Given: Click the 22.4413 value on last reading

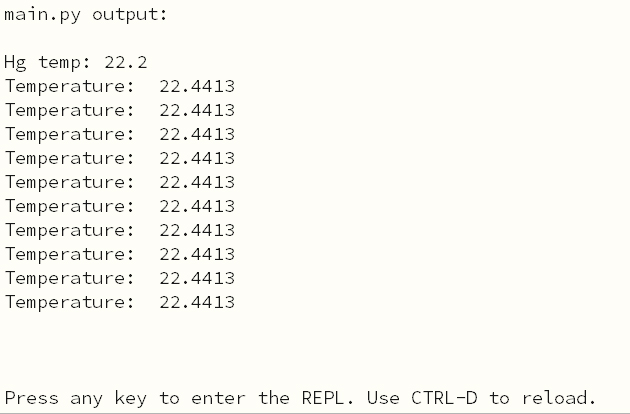Looking at the screenshot, I should click(x=197, y=302).
